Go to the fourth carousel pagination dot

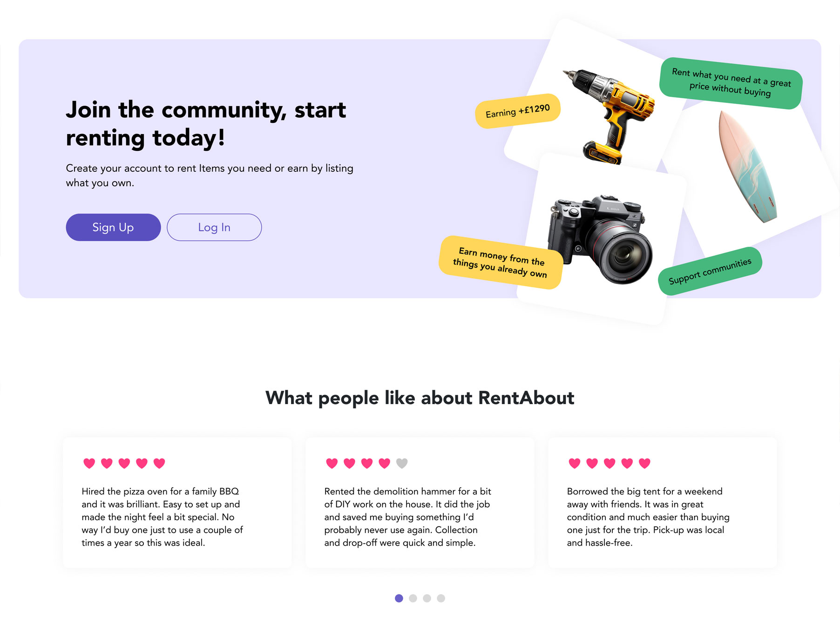pyautogui.click(x=441, y=598)
